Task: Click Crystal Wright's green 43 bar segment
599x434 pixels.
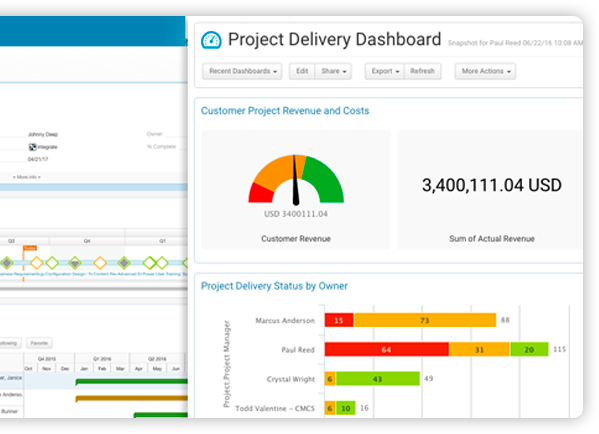Action: coord(377,379)
